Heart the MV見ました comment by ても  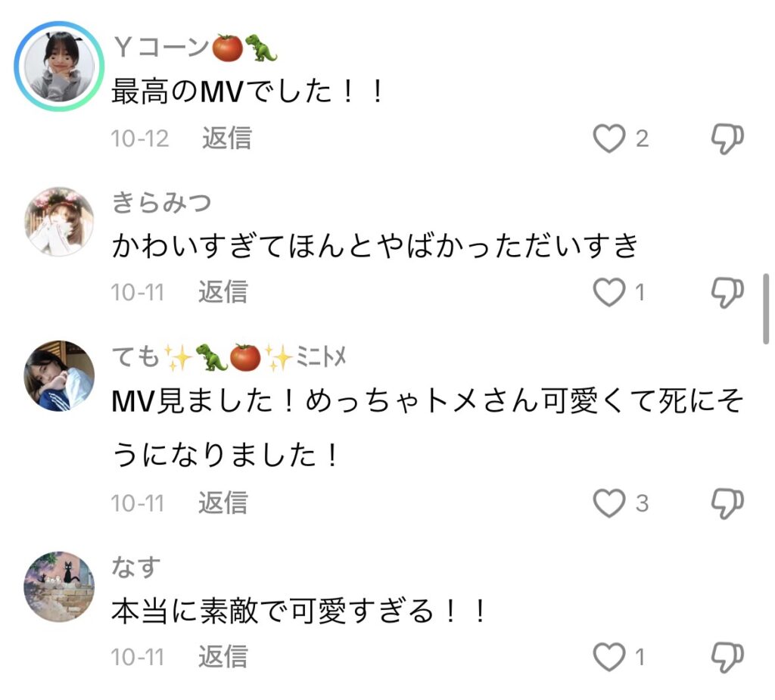pos(609,503)
